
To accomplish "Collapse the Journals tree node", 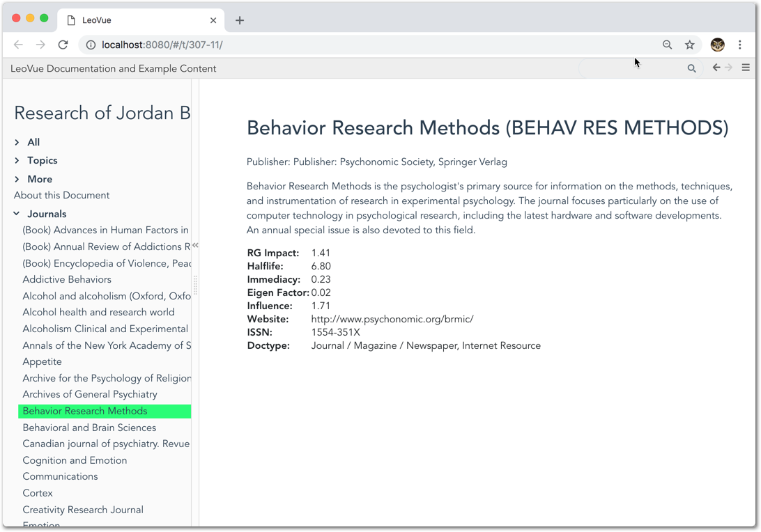I will (x=17, y=213).
